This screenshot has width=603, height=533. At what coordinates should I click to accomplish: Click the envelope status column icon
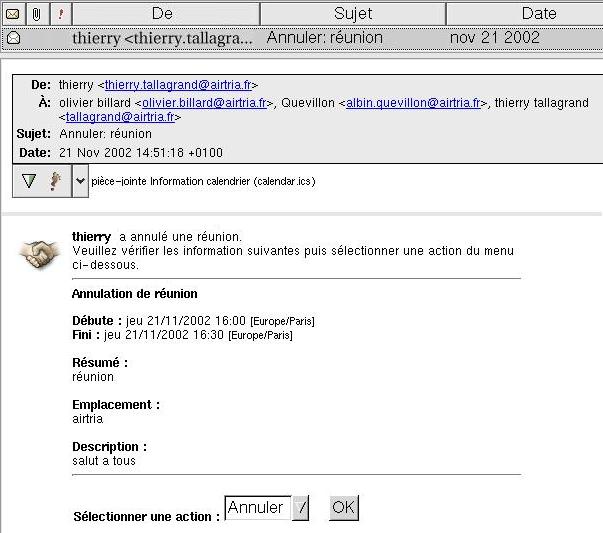click(13, 14)
